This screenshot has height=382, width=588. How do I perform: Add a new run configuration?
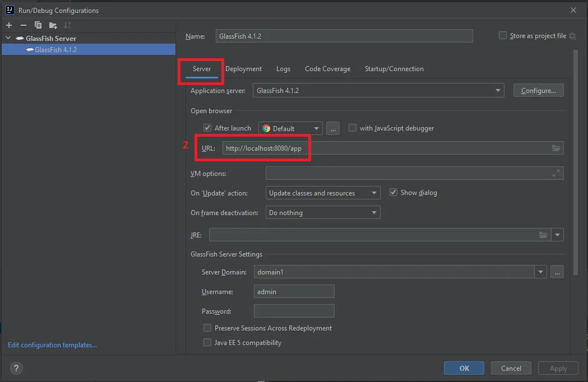point(9,25)
